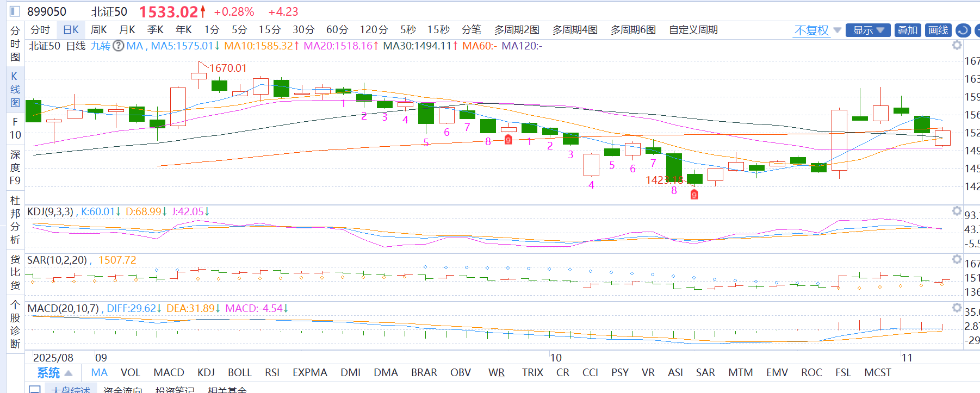Select the MCST indicator tab

click(x=878, y=373)
